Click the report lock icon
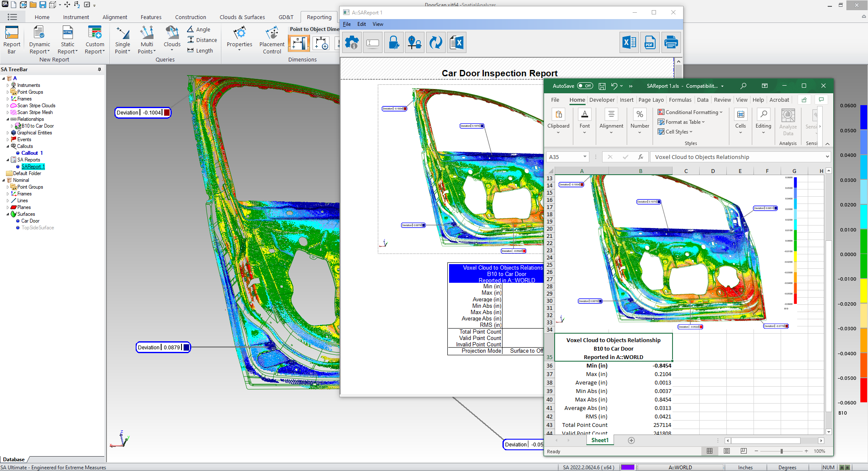 (x=394, y=42)
